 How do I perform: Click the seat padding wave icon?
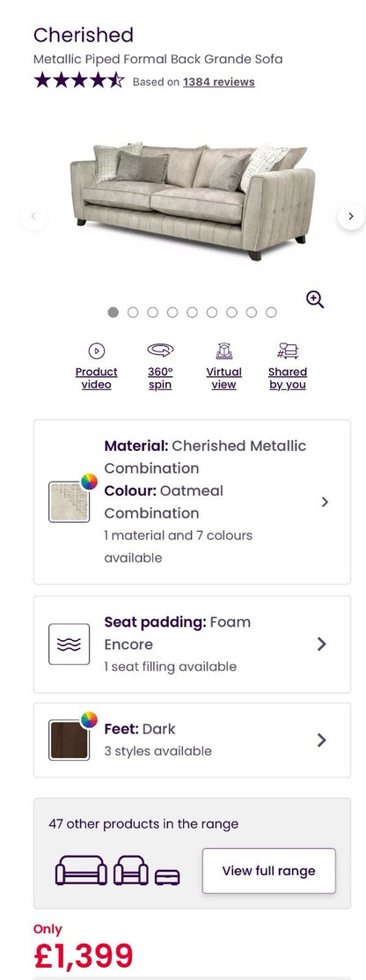pyautogui.click(x=69, y=645)
